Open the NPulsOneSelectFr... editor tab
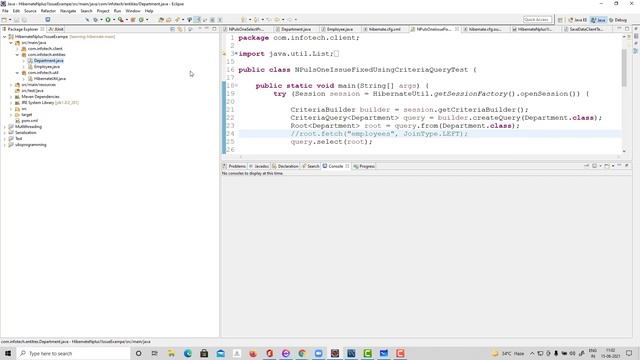 click(246, 29)
